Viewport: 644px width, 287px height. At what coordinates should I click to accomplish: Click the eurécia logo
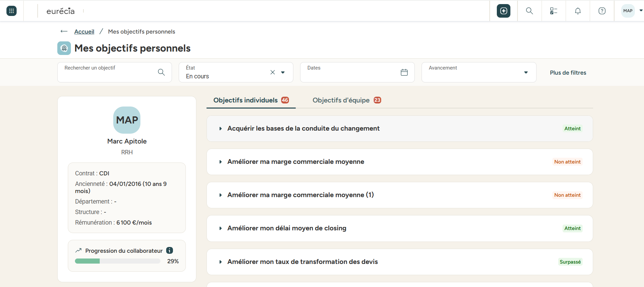tap(60, 11)
